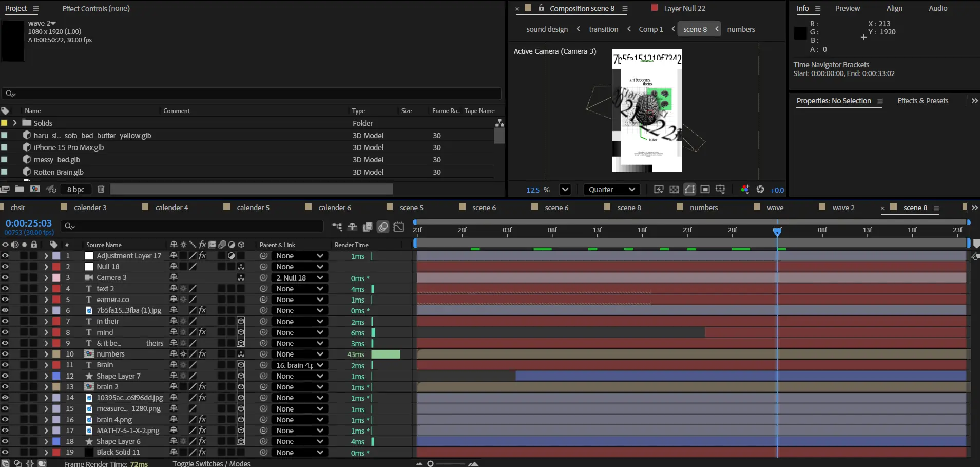Open the Effects & Presets panel tab
The height and width of the screenshot is (467, 980).
coord(923,101)
